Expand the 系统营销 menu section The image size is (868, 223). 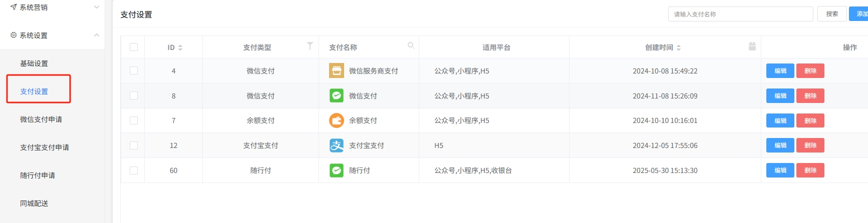[97, 7]
